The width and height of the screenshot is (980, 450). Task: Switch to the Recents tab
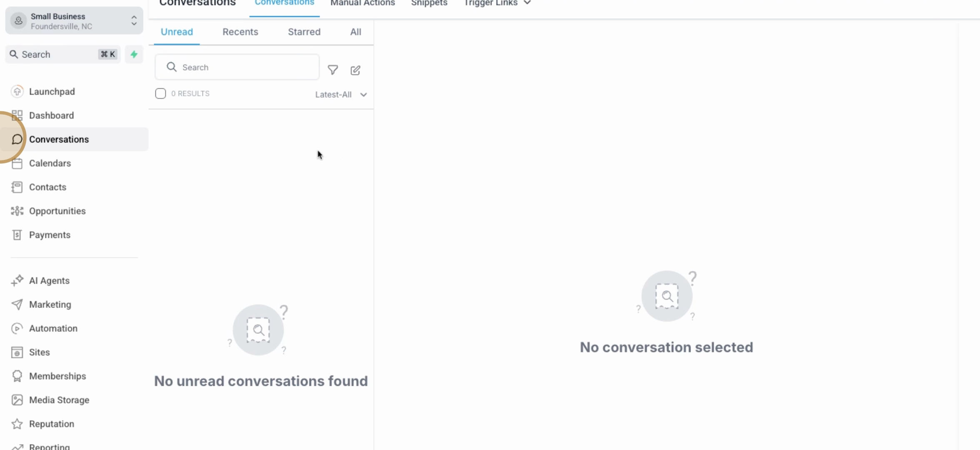pyautogui.click(x=240, y=32)
